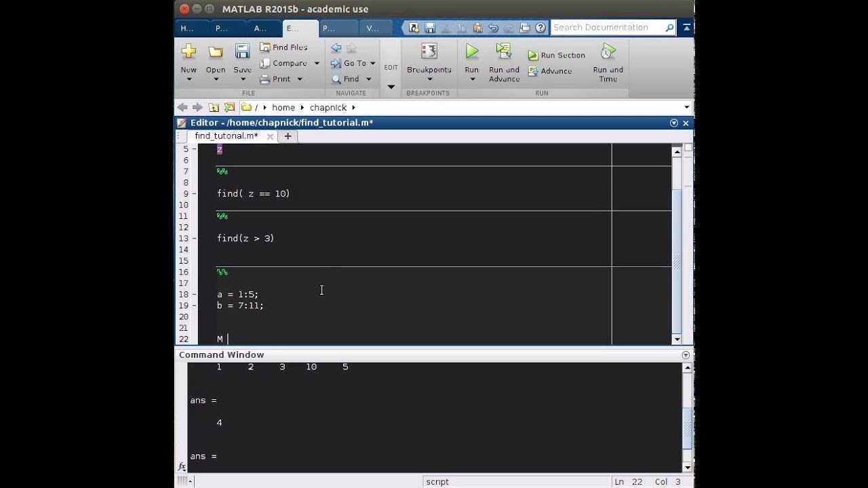This screenshot has height=488, width=868.
Task: Open the Run dropdown arrow
Action: (x=472, y=79)
